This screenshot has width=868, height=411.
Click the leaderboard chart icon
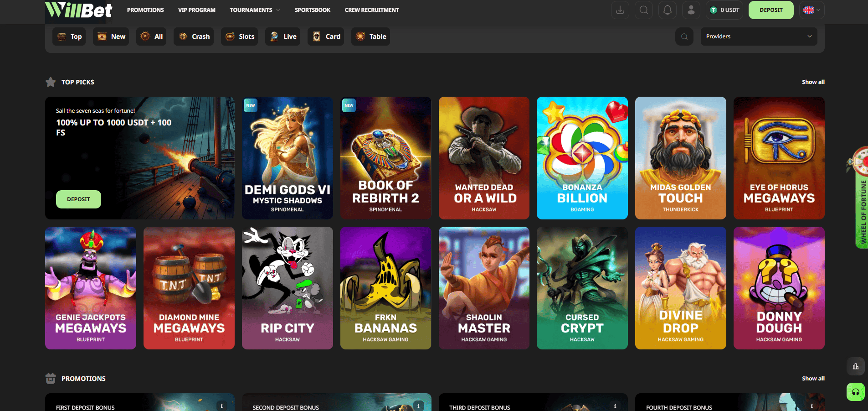click(856, 366)
